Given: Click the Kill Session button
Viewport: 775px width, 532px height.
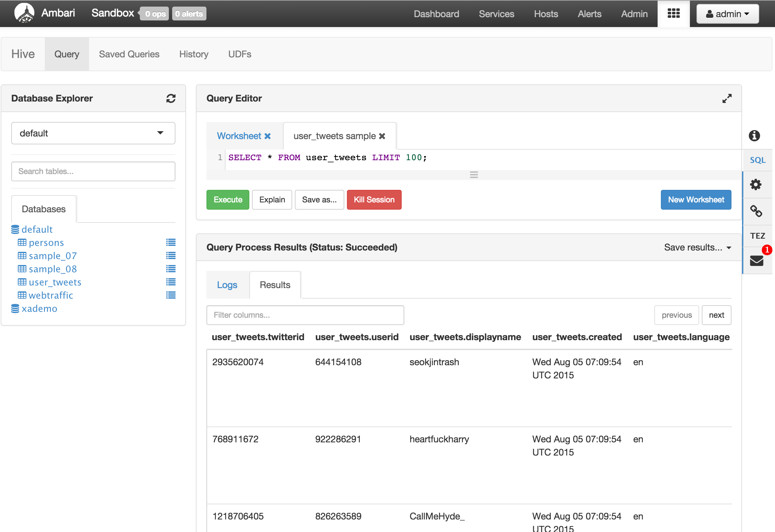Looking at the screenshot, I should pos(374,200).
